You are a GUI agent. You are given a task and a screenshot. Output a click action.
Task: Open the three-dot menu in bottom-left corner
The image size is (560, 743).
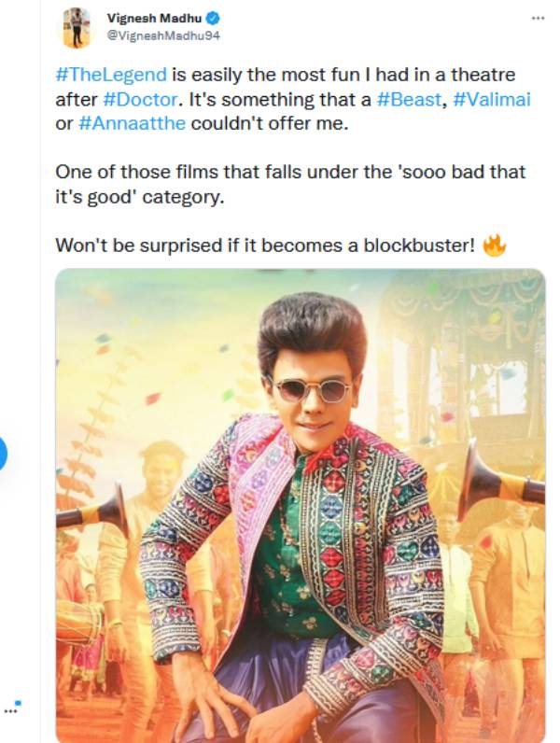coord(10,709)
